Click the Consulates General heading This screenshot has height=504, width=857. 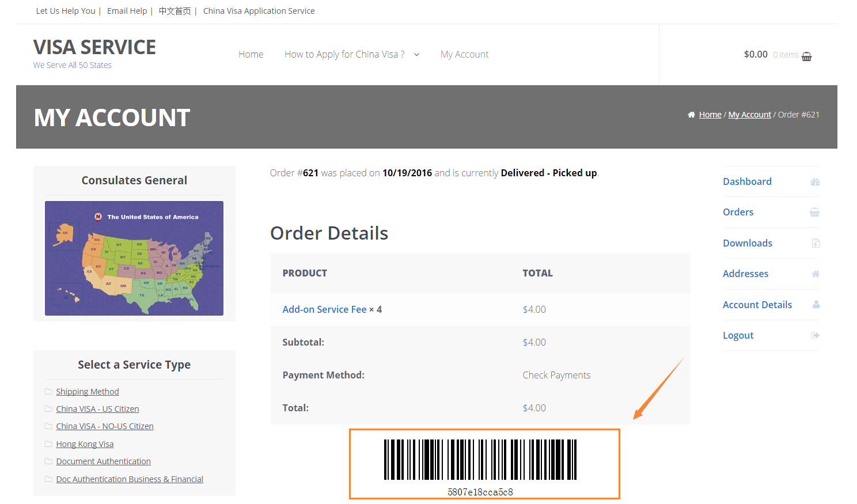tap(134, 180)
